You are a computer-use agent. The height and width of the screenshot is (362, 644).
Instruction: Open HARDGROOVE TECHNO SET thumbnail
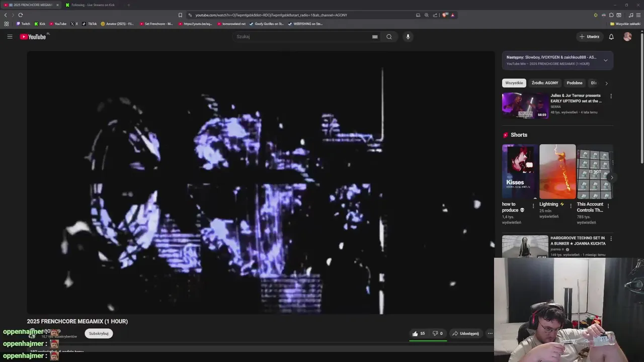(x=525, y=247)
